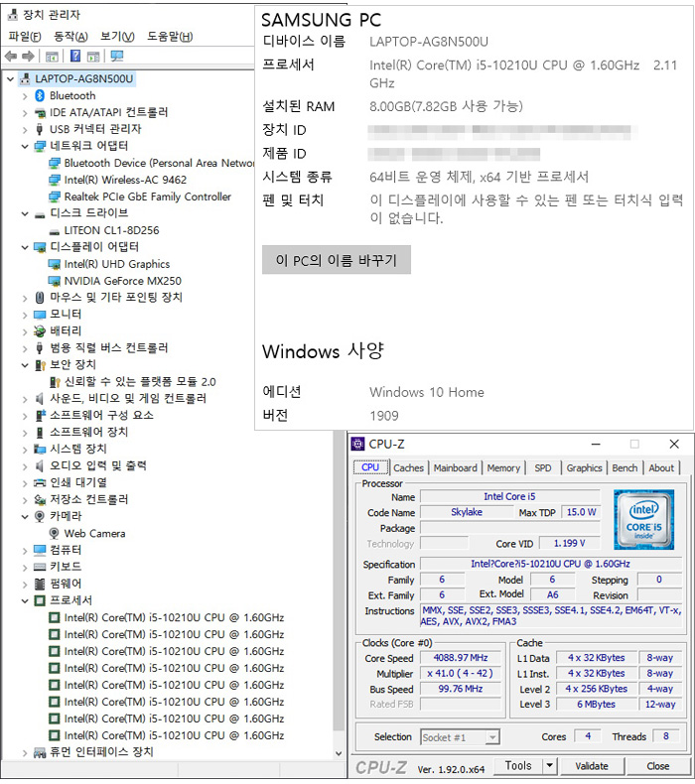Image resolution: width=695 pixels, height=784 pixels.
Task: Click the monitor (모니터) category icon
Action: pyautogui.click(x=40, y=315)
